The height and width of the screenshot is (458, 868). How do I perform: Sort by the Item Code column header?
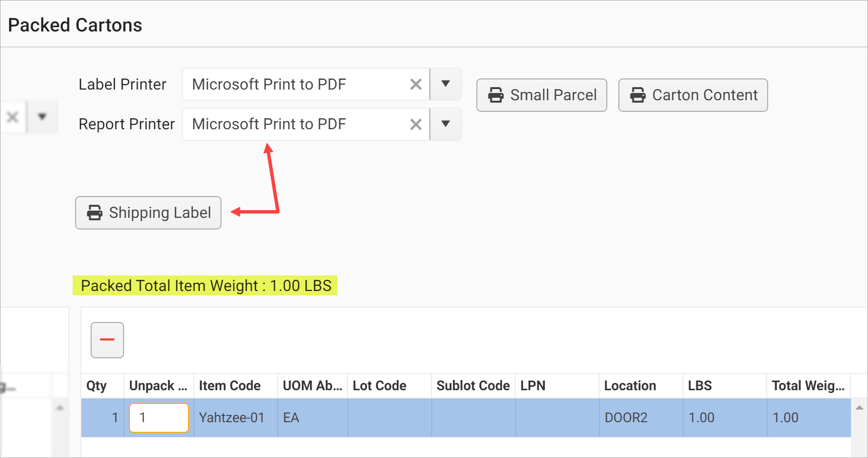230,385
